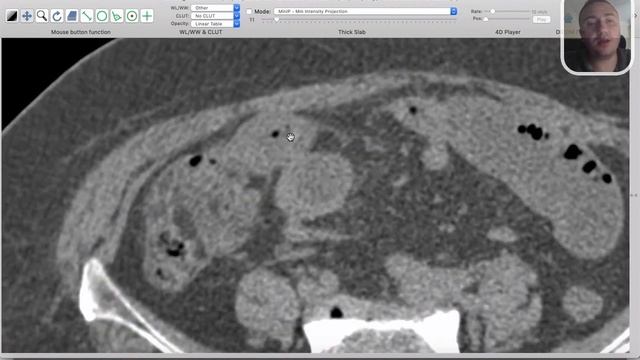640x360 pixels.
Task: Select the magnifier zoom tool
Action: coord(42,16)
